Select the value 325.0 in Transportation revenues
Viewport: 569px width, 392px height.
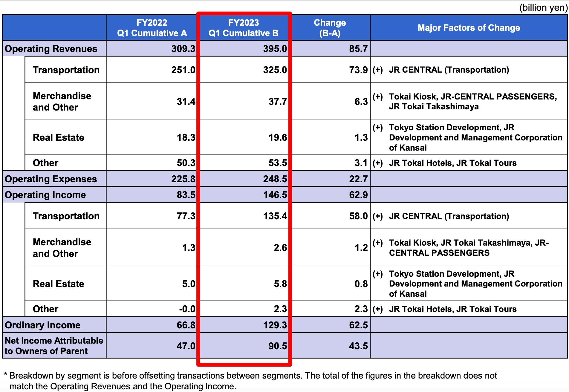[x=275, y=70]
